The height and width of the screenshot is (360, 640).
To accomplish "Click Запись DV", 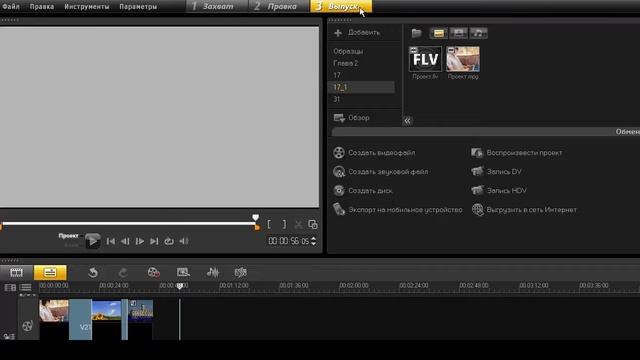I will 504,172.
